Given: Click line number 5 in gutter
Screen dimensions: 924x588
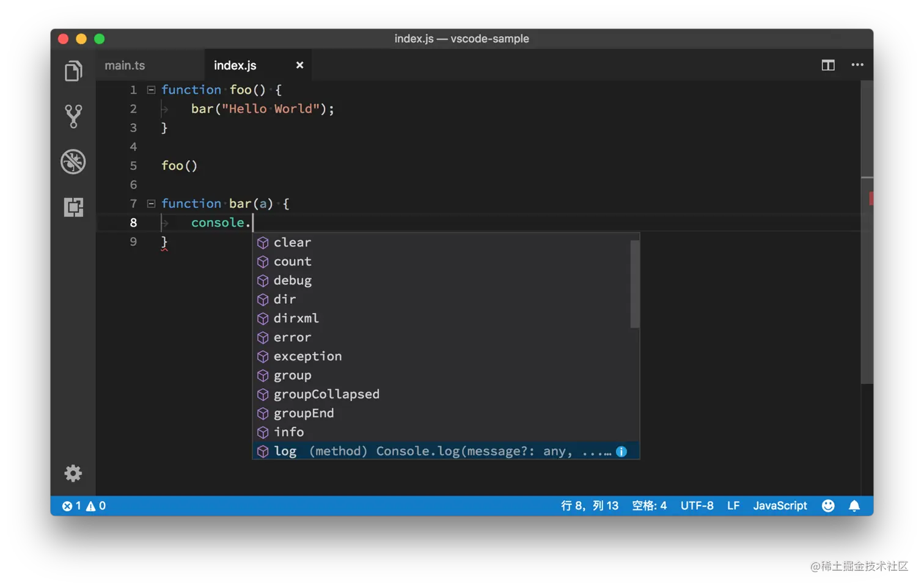Looking at the screenshot, I should pos(133,166).
